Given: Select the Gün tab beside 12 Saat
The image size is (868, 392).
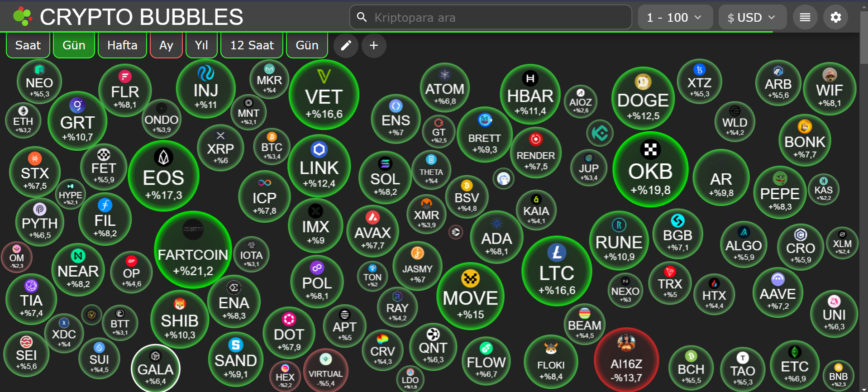Looking at the screenshot, I should pyautogui.click(x=307, y=45).
